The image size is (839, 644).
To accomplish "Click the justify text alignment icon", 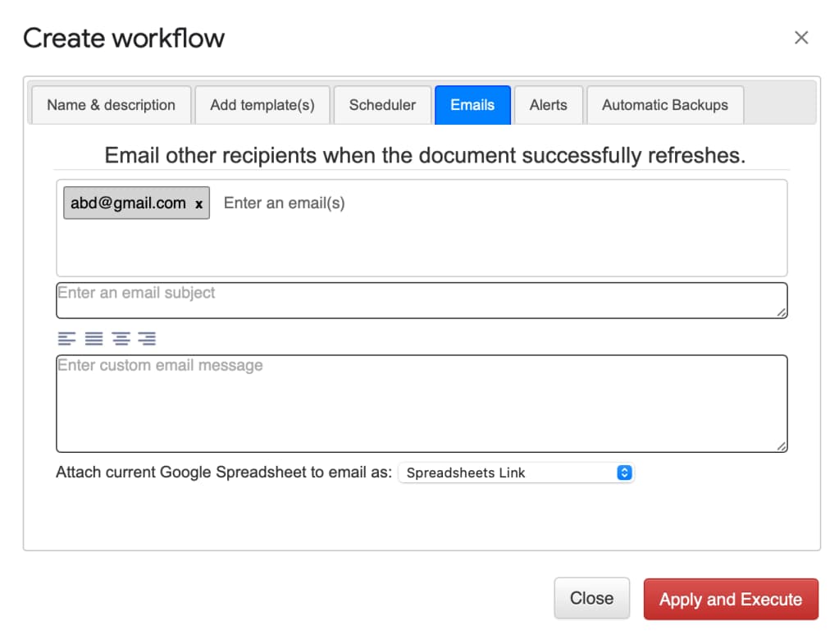I will click(x=93, y=338).
